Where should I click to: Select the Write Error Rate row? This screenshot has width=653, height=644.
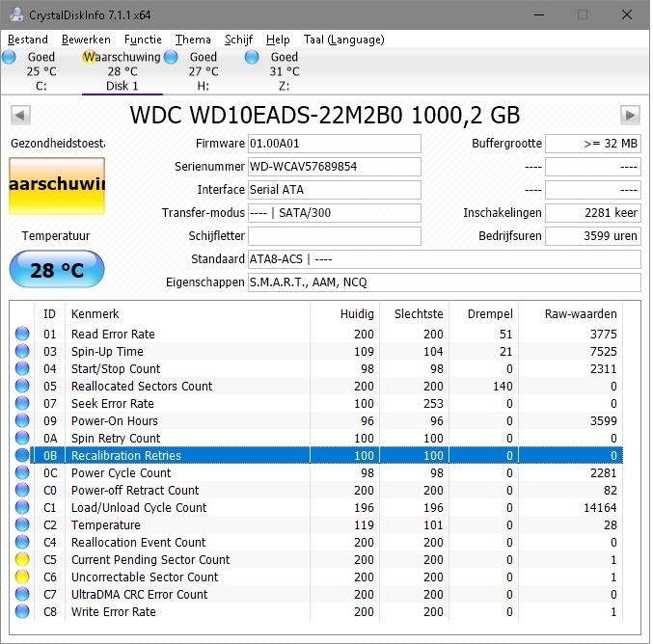click(316, 611)
